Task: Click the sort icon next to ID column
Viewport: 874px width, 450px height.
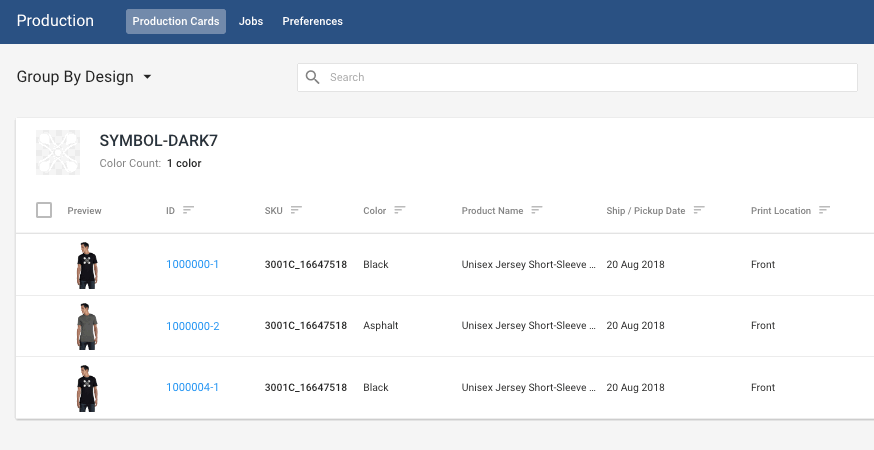Action: point(188,210)
